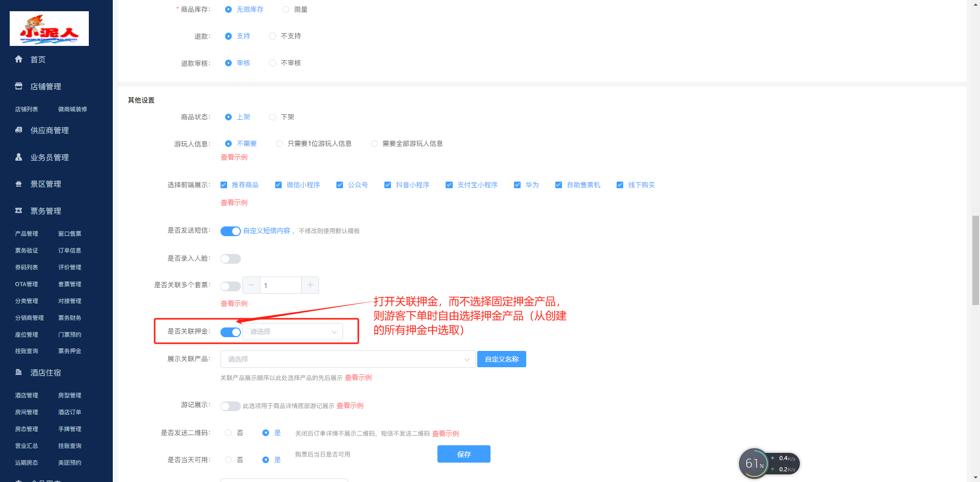
Task: Click the 票务管理 ticket icon
Action: tap(19, 211)
